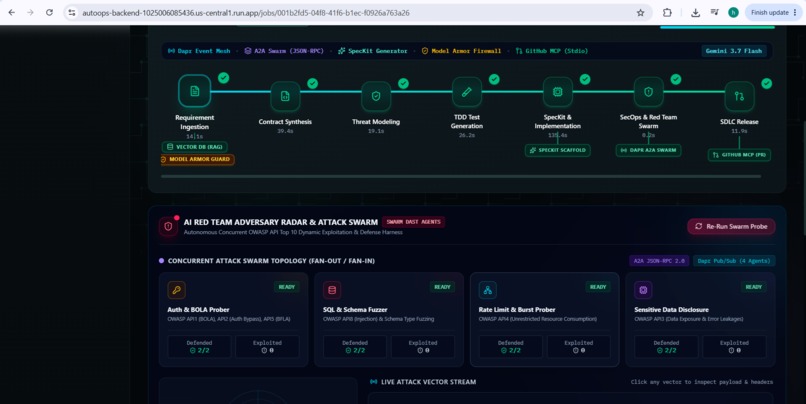806x404 pixels.
Task: Go forward in browser history
Action: [30, 12]
